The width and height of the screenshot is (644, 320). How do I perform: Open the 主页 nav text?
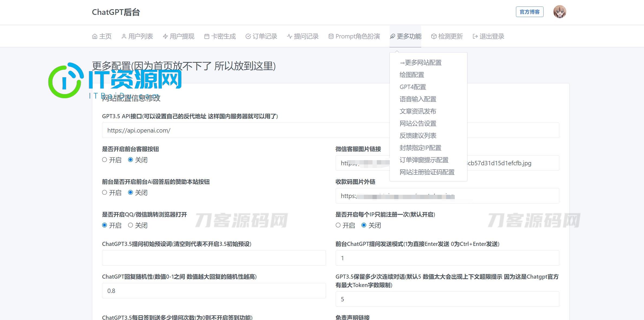(105, 36)
